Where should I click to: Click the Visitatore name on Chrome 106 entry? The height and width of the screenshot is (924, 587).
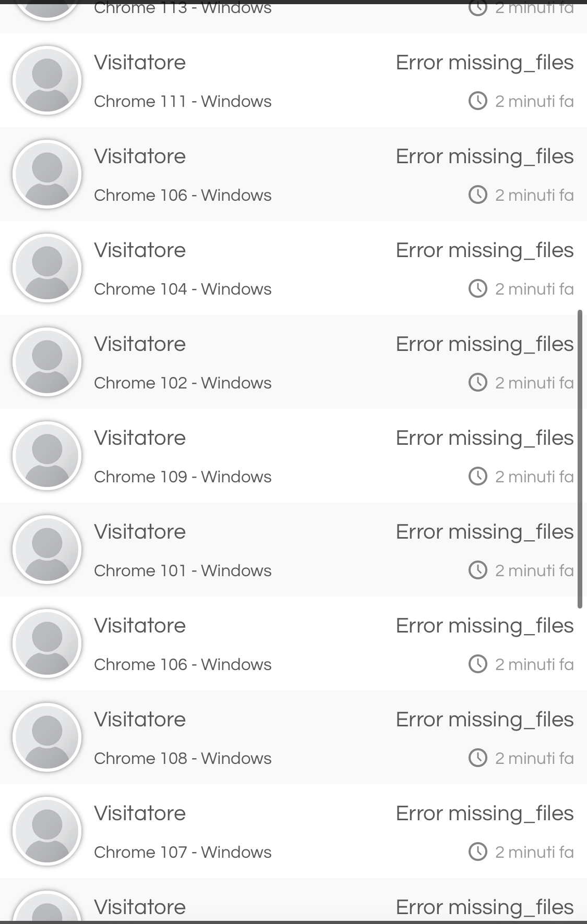[139, 156]
